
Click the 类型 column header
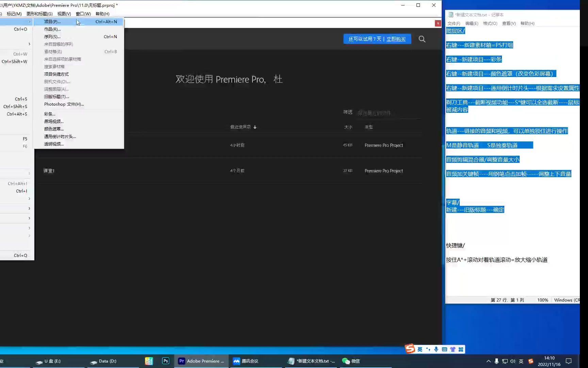(x=369, y=127)
